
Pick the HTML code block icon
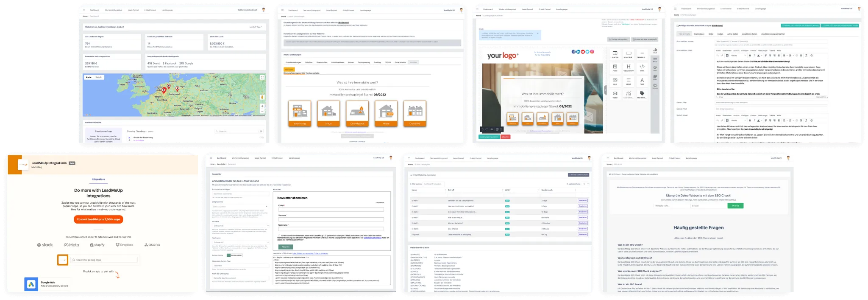pos(642,67)
